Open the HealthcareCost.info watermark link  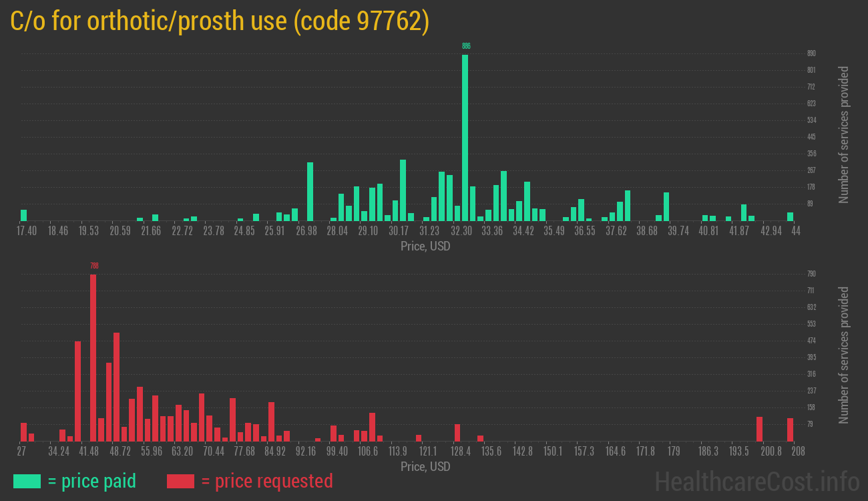pyautogui.click(x=756, y=481)
